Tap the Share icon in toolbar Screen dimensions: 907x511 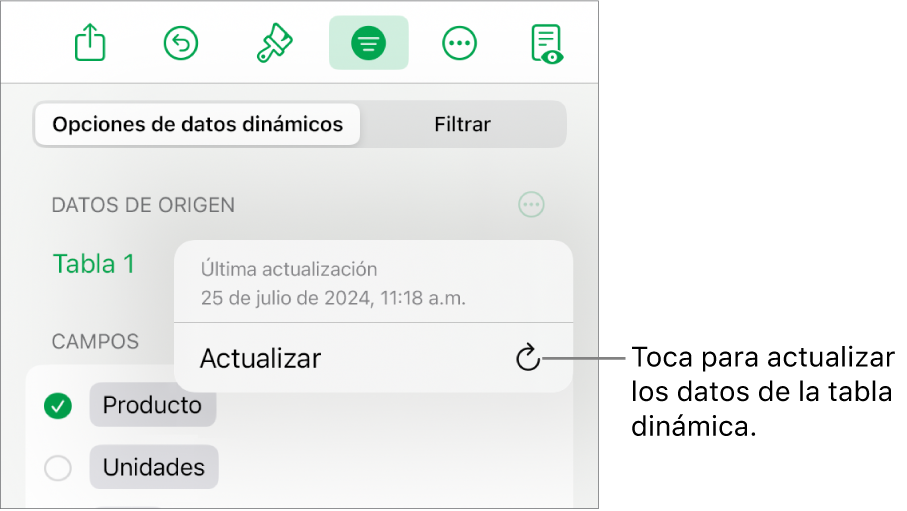click(90, 42)
